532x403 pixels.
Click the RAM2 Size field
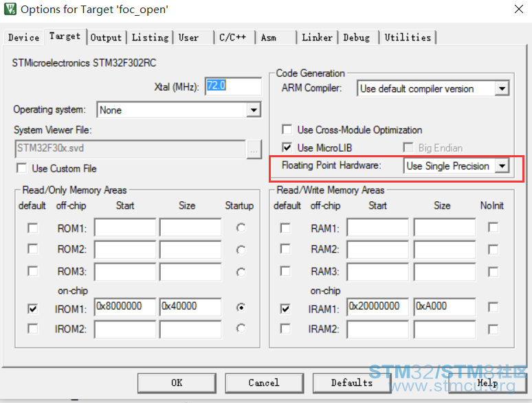(445, 249)
